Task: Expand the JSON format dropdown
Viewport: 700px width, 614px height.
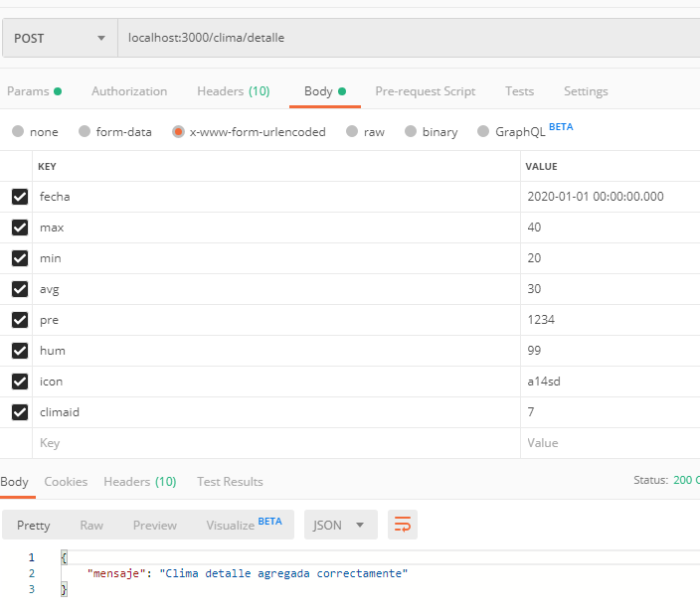Action: pos(340,525)
